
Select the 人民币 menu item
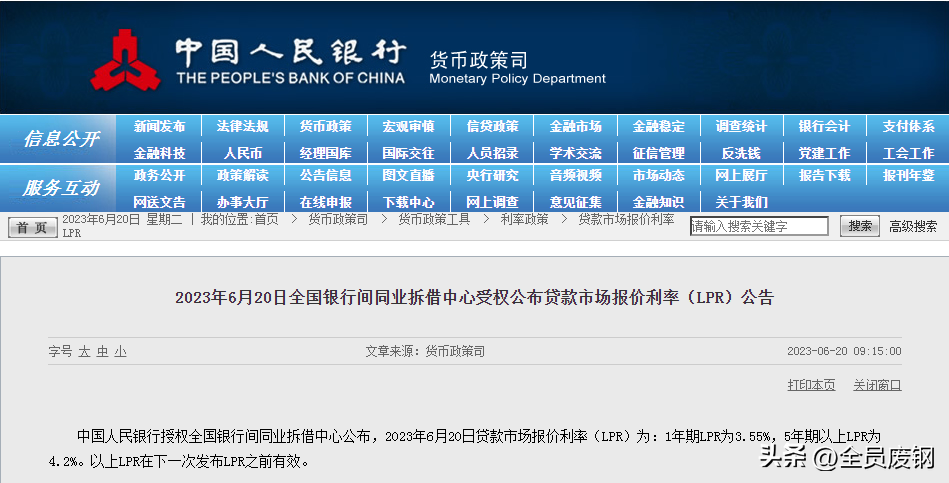pos(242,153)
